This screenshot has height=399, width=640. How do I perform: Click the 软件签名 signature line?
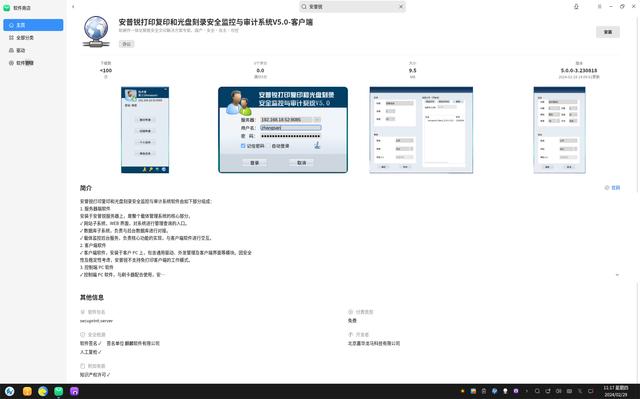coord(120,344)
